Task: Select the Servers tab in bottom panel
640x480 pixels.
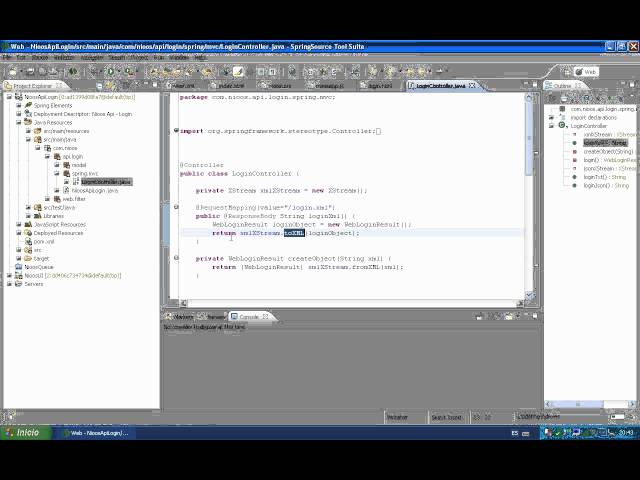Action: [212, 317]
